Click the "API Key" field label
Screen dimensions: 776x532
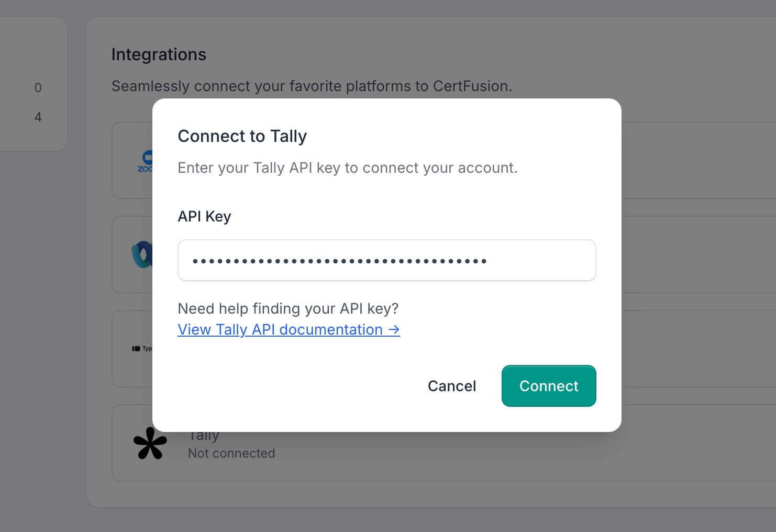204,216
